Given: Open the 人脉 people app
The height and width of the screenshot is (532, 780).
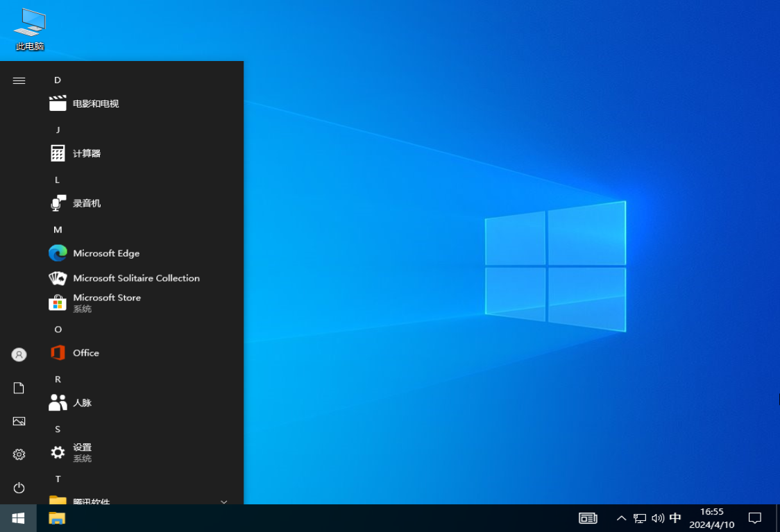Looking at the screenshot, I should click(80, 403).
